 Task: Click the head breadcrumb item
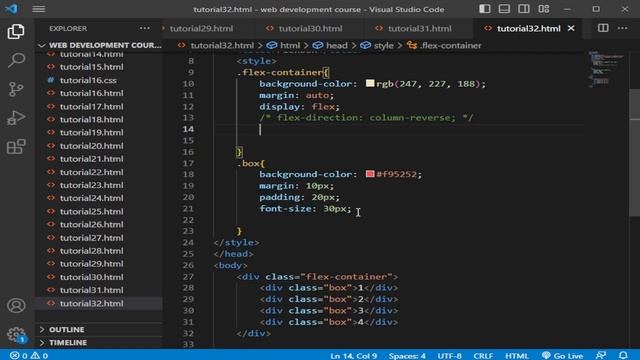331,45
